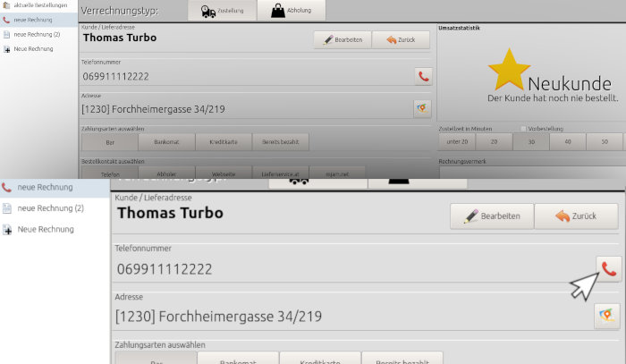Tick the Vorbestellung checkbox
This screenshot has width=626, height=364.
tap(523, 129)
